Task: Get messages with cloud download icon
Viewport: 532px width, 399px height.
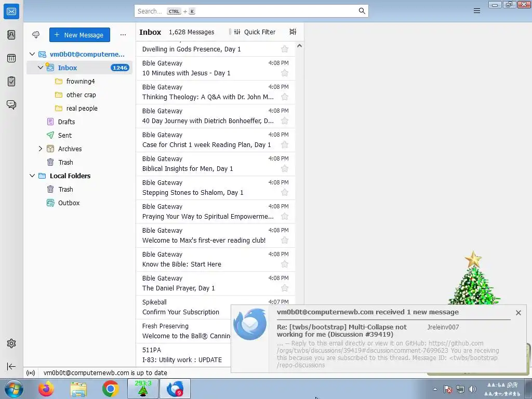Action: tap(36, 35)
